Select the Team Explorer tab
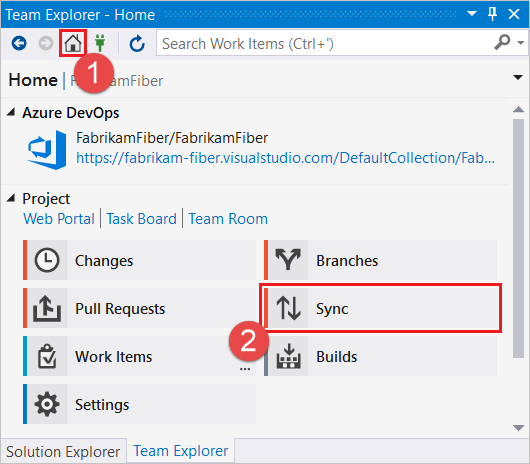This screenshot has width=530, height=464. (x=181, y=451)
